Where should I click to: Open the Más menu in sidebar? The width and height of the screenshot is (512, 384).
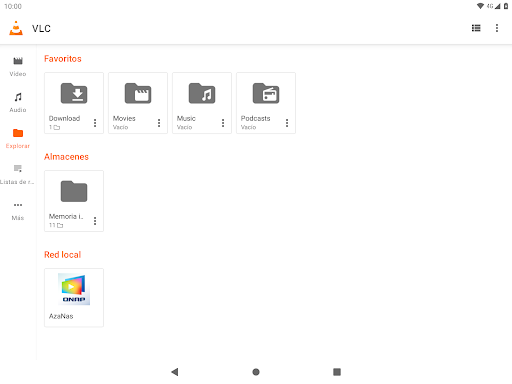click(x=18, y=211)
